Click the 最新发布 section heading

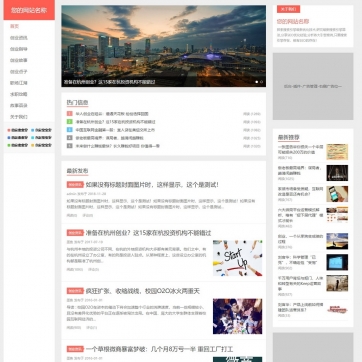77,171
